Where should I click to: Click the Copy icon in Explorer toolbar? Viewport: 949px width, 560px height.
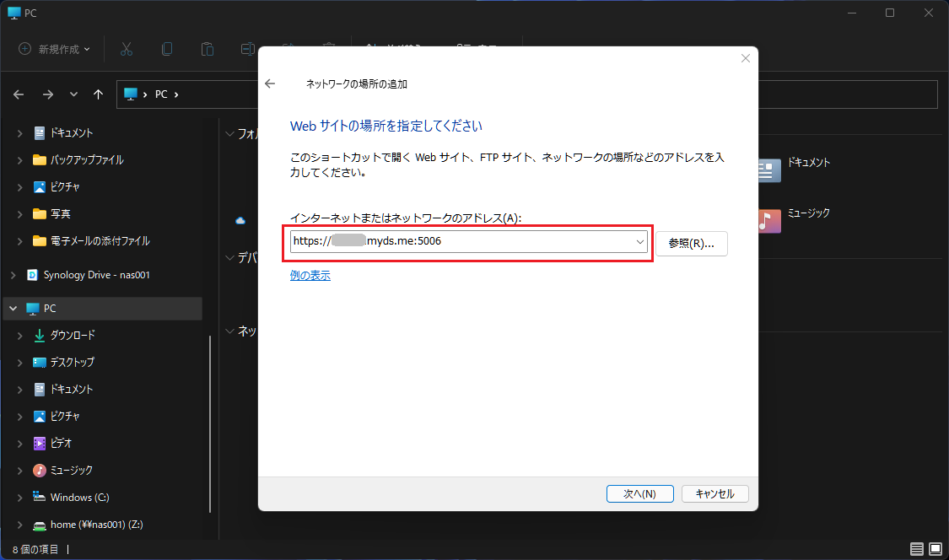[167, 49]
